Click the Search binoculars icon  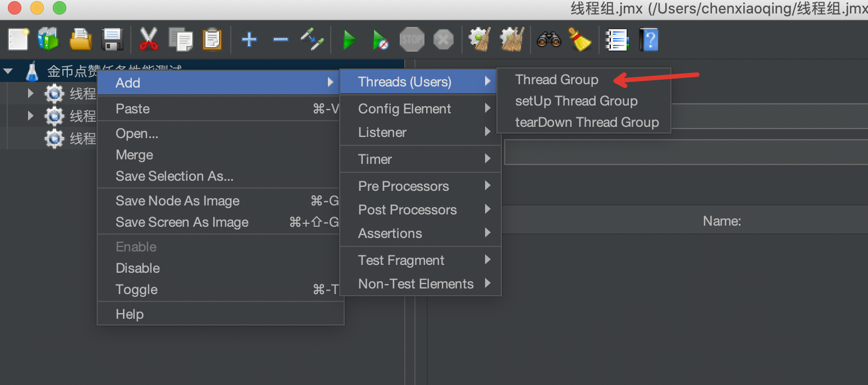point(549,40)
